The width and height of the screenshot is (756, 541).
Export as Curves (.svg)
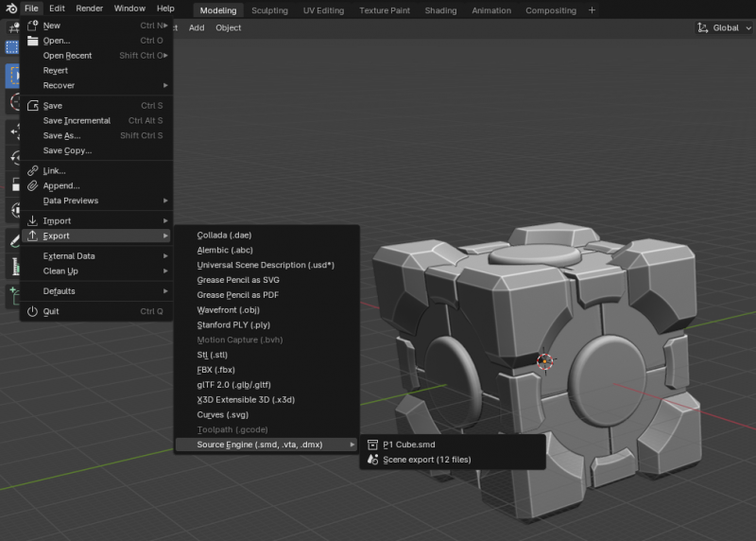(266, 415)
